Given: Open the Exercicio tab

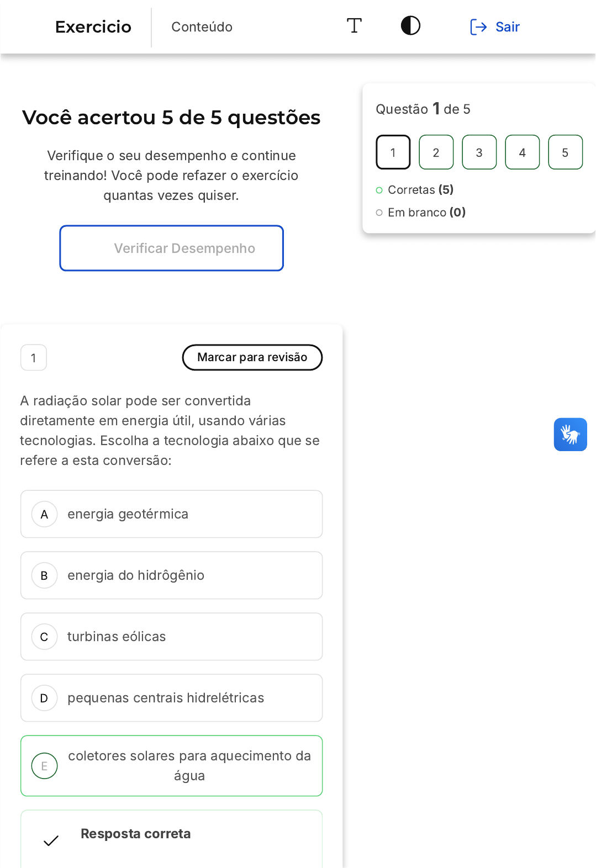Looking at the screenshot, I should coord(93,27).
